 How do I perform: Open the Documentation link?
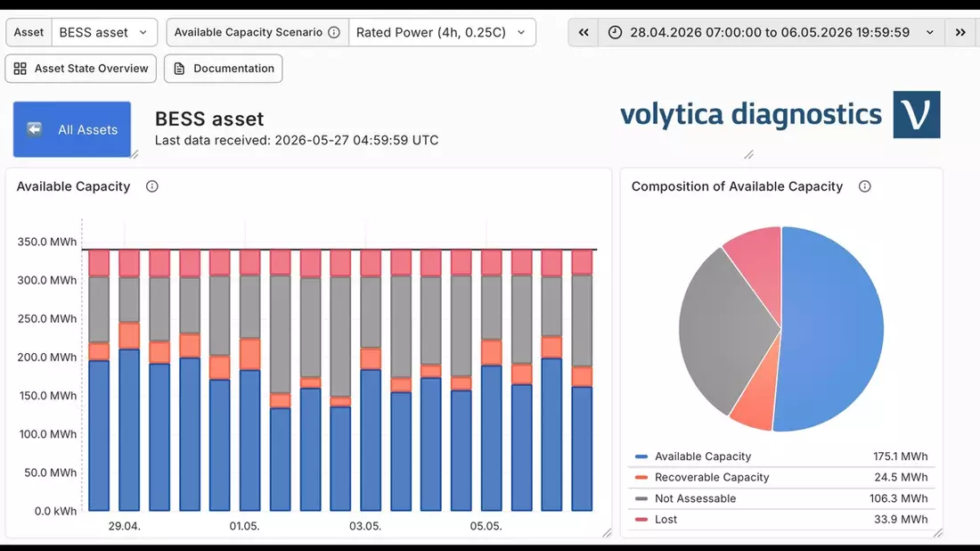point(223,68)
